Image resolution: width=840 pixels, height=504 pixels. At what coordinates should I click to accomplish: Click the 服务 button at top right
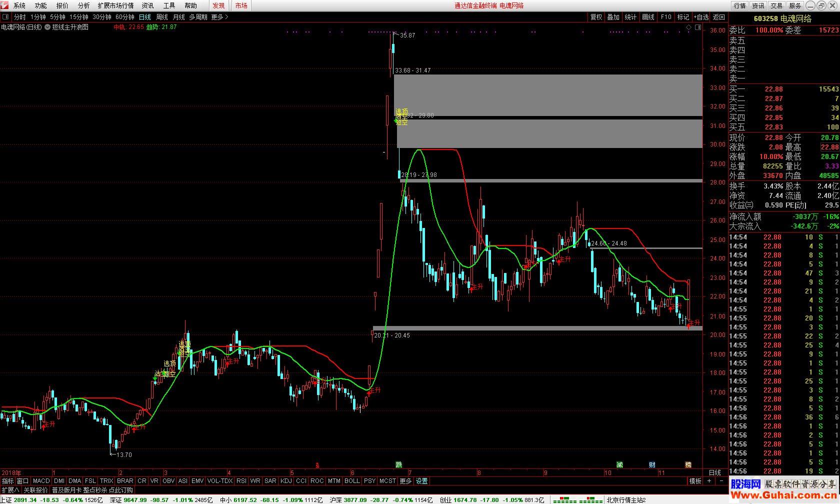pos(795,5)
